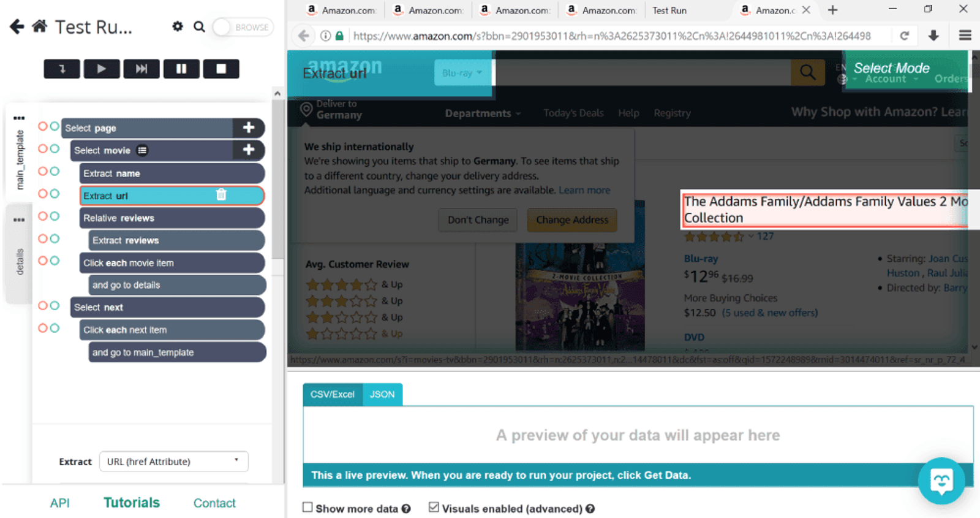Select the 'and go to details' command

177,285
